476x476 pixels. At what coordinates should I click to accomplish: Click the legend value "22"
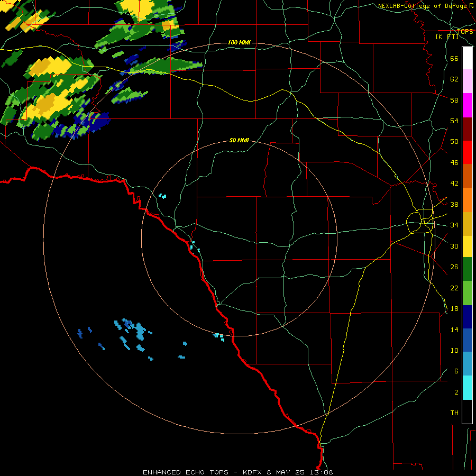point(454,288)
